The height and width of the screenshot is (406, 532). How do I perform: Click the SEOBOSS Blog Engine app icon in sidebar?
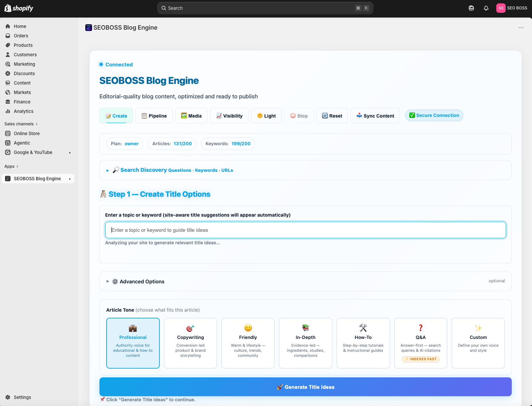[8, 179]
